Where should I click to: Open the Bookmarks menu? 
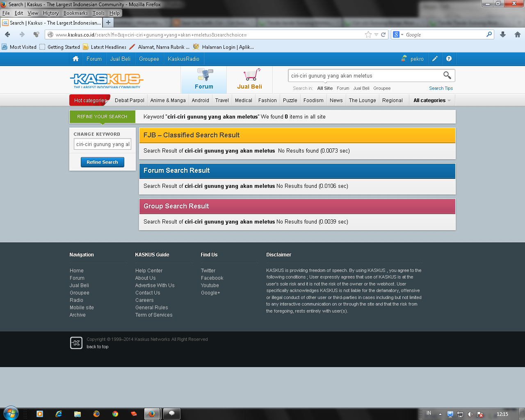point(75,13)
